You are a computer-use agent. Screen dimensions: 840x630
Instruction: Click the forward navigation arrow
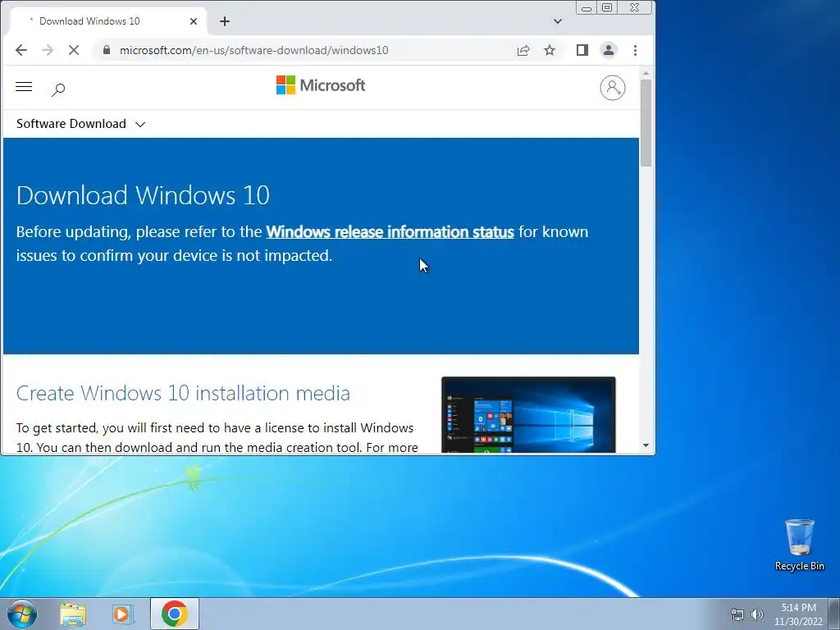pos(48,50)
